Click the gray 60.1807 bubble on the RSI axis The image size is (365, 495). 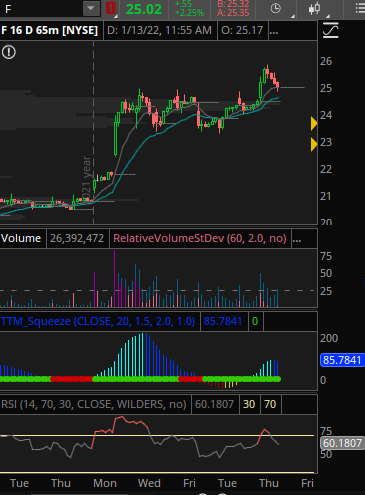tap(342, 443)
